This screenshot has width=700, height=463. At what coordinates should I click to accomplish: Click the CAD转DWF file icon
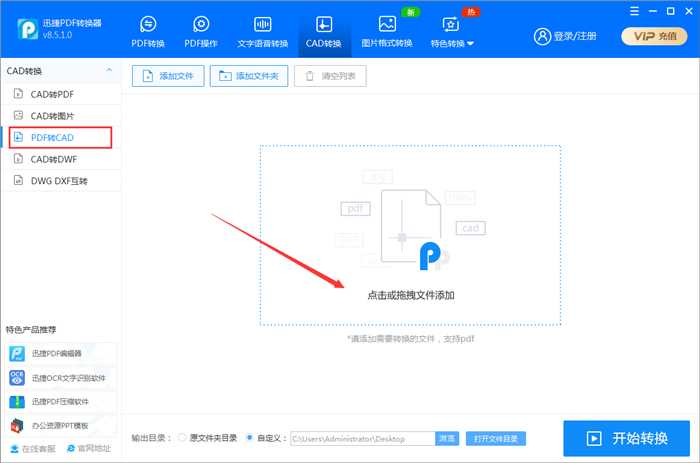pos(18,159)
